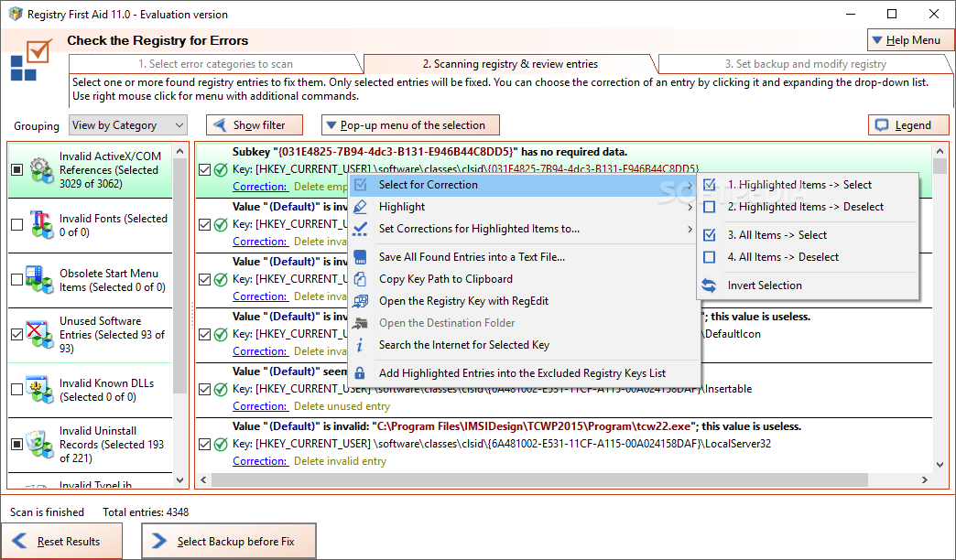Click the Show filter button
This screenshot has width=956, height=560.
pyautogui.click(x=255, y=125)
